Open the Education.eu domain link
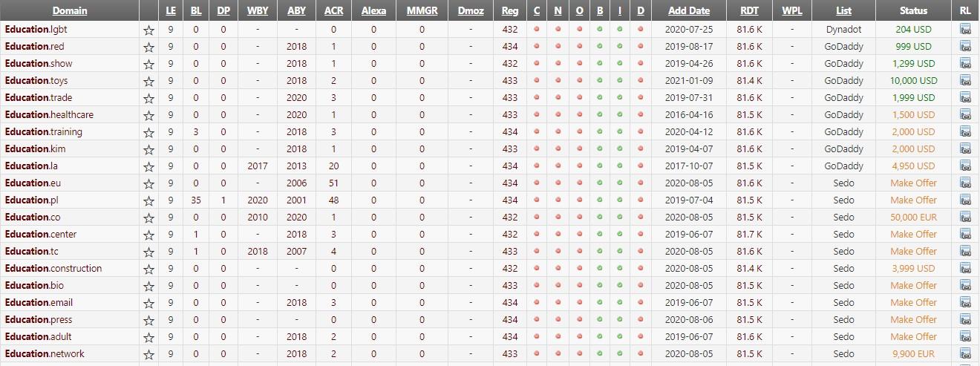The width and height of the screenshot is (980, 366). tap(33, 183)
